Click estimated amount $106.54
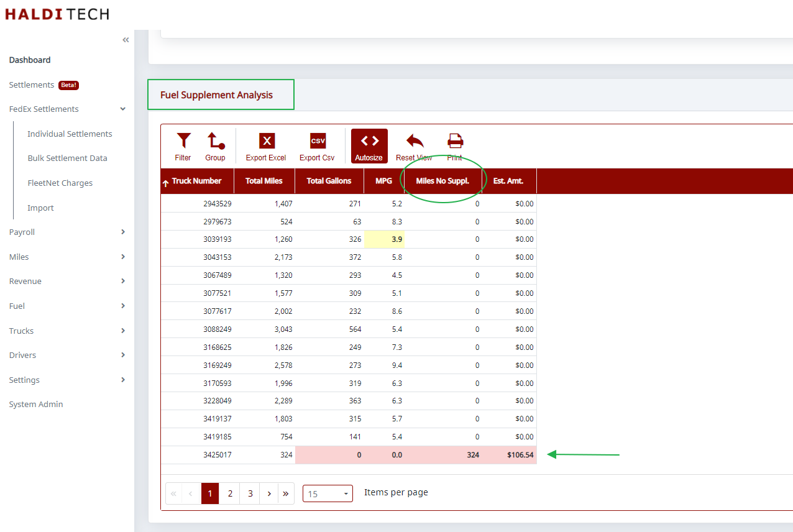Image resolution: width=793 pixels, height=532 pixels. [520, 455]
